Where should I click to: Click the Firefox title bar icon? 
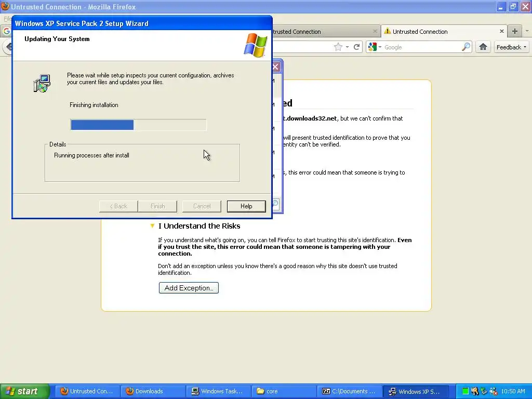5,6
